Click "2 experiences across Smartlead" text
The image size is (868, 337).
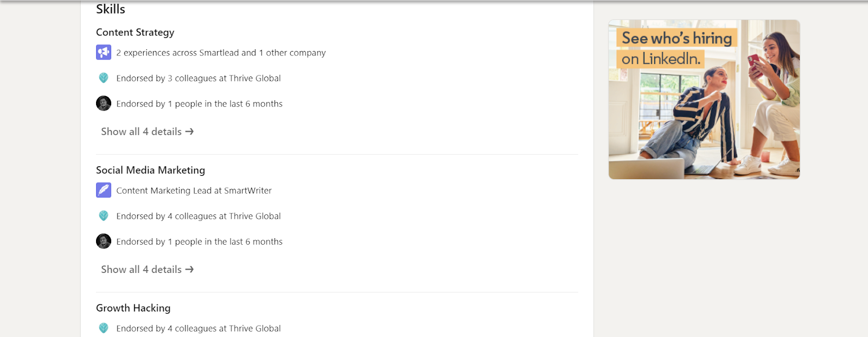221,53
